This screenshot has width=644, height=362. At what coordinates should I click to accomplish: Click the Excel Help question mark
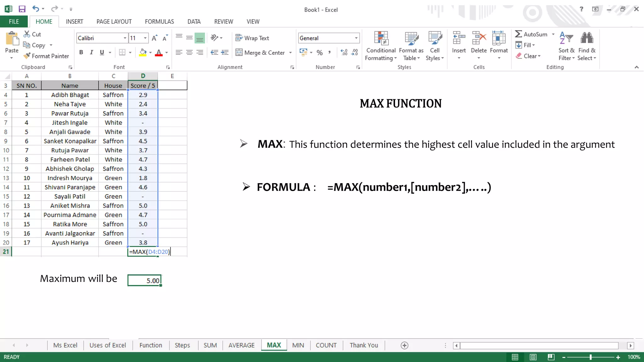pos(581,9)
